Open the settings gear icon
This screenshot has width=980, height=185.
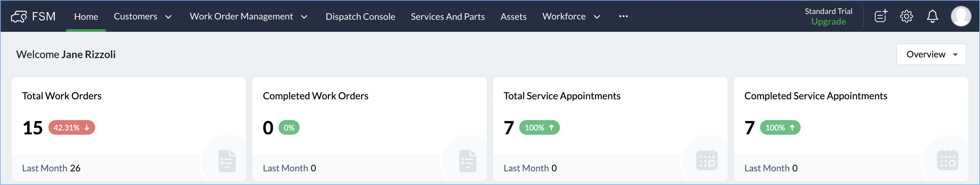tap(907, 16)
